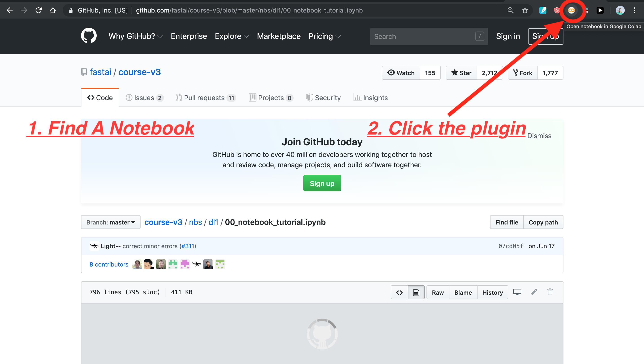
Task: Reload the page with refresh icon
Action: (38, 10)
